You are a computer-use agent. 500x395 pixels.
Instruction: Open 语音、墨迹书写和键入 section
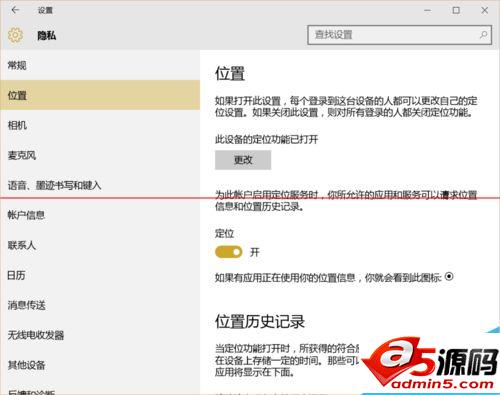pos(100,185)
